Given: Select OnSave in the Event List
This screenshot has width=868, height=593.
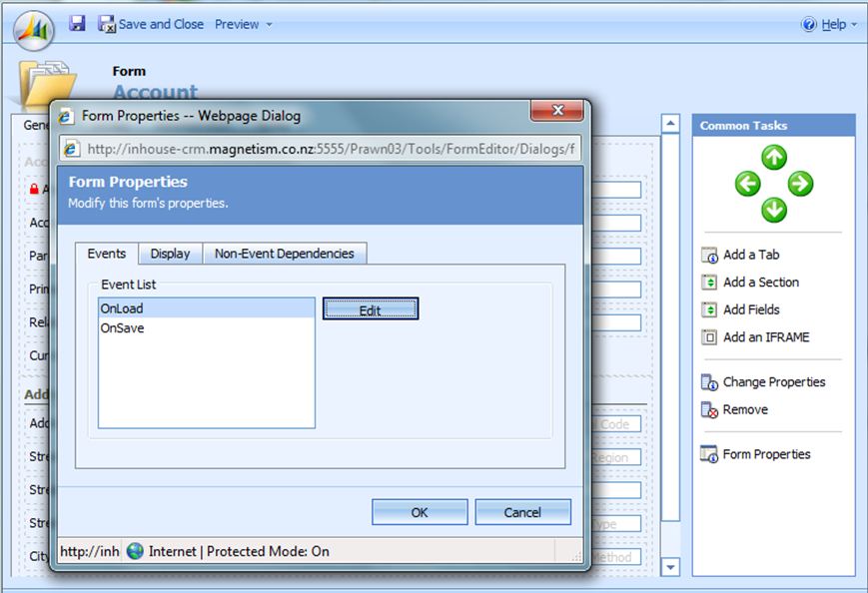Looking at the screenshot, I should click(122, 327).
